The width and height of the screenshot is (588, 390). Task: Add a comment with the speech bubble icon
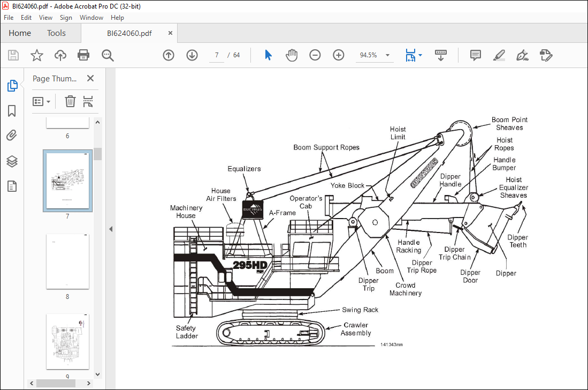[476, 55]
